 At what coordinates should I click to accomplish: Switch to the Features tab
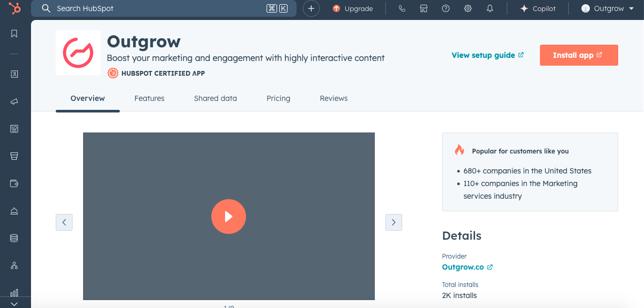[149, 98]
